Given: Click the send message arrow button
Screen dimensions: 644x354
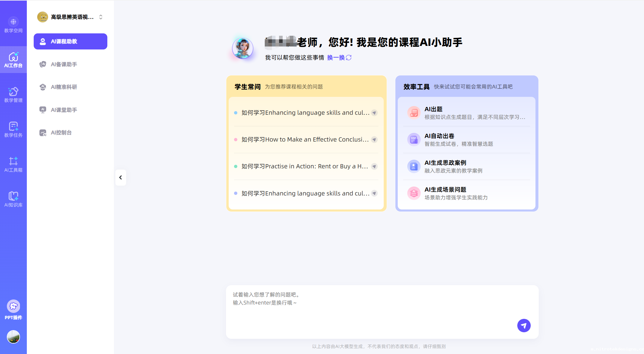Looking at the screenshot, I should coord(524,325).
